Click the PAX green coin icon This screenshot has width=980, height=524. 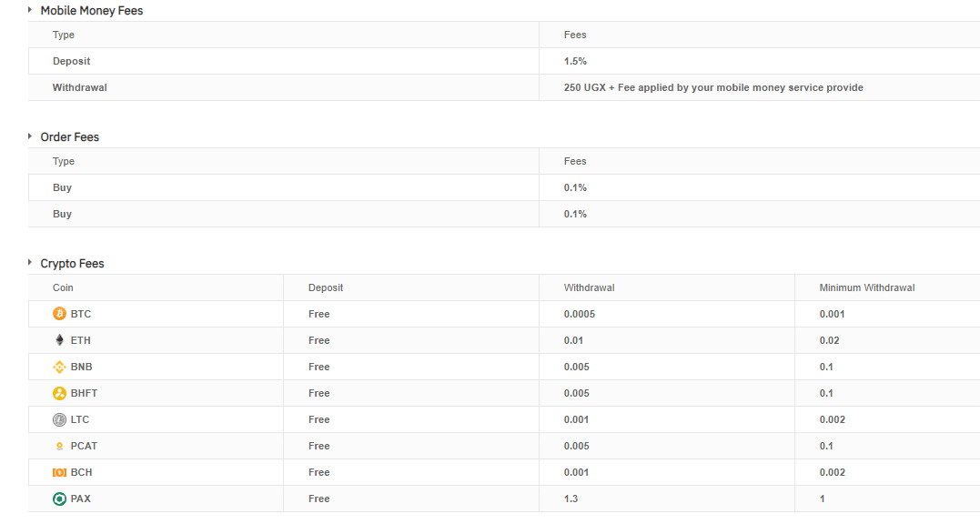point(59,499)
